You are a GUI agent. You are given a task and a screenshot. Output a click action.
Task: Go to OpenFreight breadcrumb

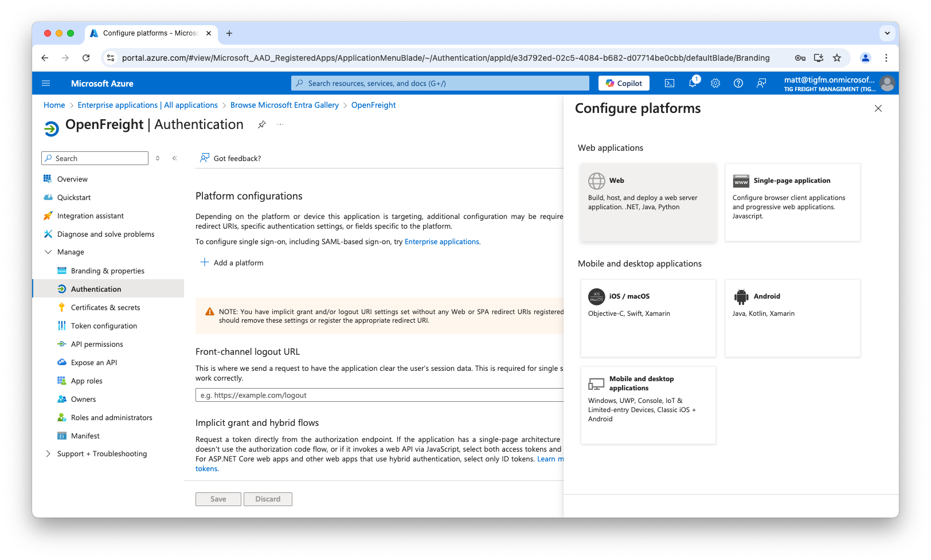pyautogui.click(x=374, y=105)
